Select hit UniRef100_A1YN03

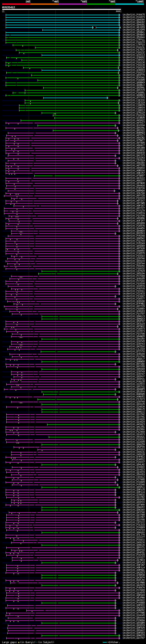tap(134, 560)
